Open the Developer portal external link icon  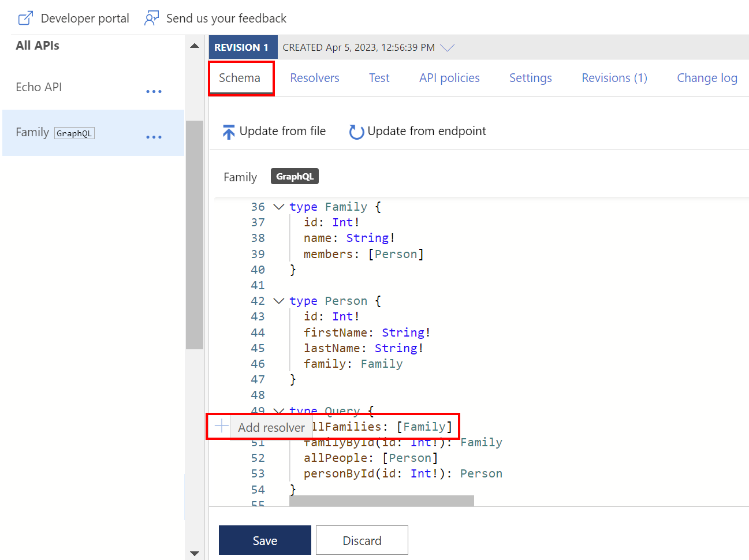click(x=25, y=18)
